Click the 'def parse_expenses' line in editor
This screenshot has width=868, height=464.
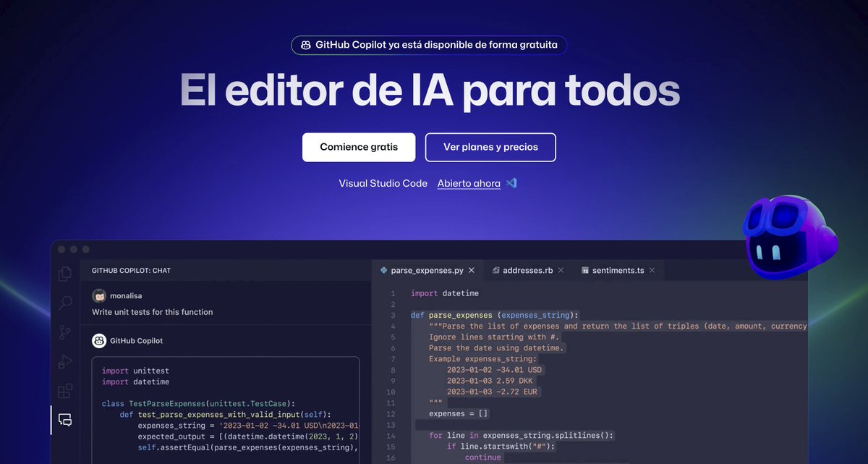click(x=495, y=315)
